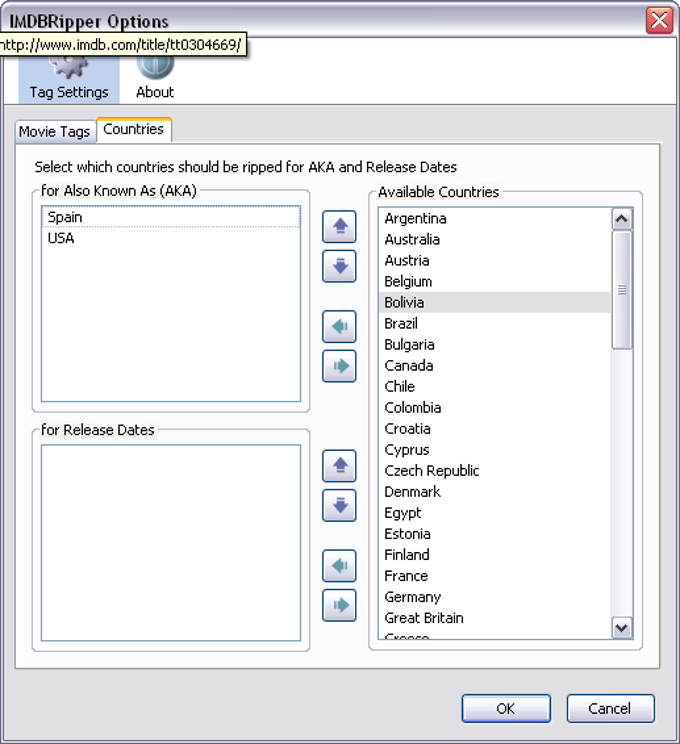Select the Countries tab

tap(133, 130)
